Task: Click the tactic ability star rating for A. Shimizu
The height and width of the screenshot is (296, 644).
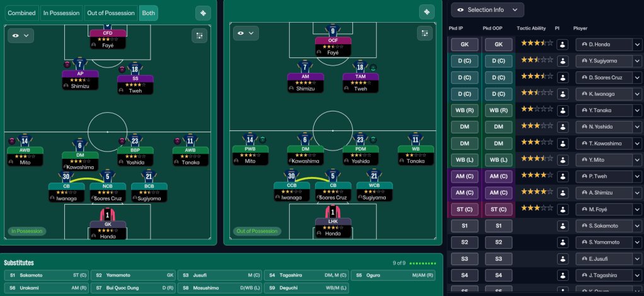Action: 536,193
